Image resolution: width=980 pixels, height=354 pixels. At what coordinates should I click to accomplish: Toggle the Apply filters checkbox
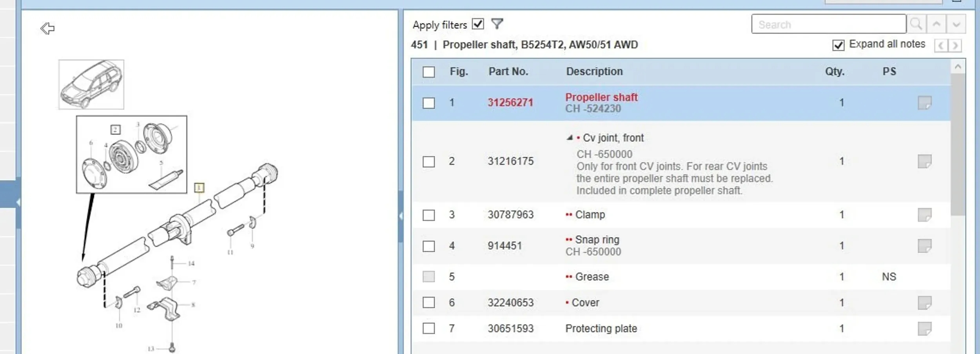point(478,24)
